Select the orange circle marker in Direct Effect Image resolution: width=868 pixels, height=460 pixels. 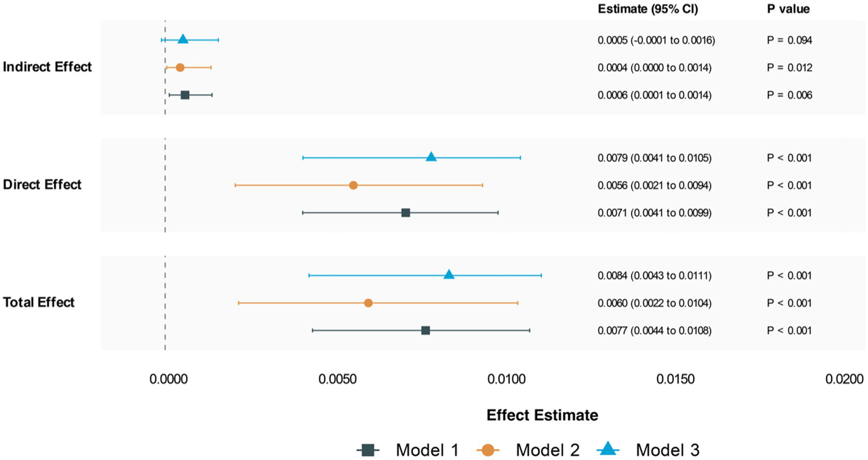click(x=353, y=185)
